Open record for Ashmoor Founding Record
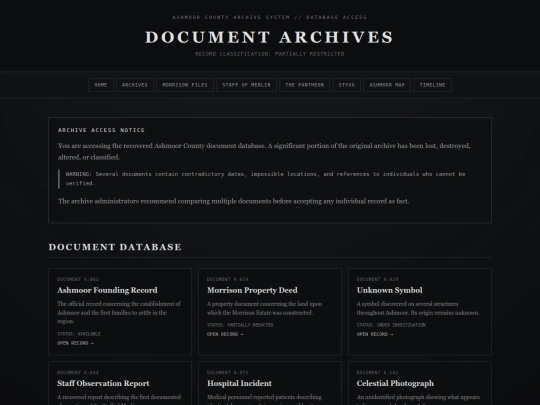This screenshot has width=540, height=405. pyautogui.click(x=75, y=343)
